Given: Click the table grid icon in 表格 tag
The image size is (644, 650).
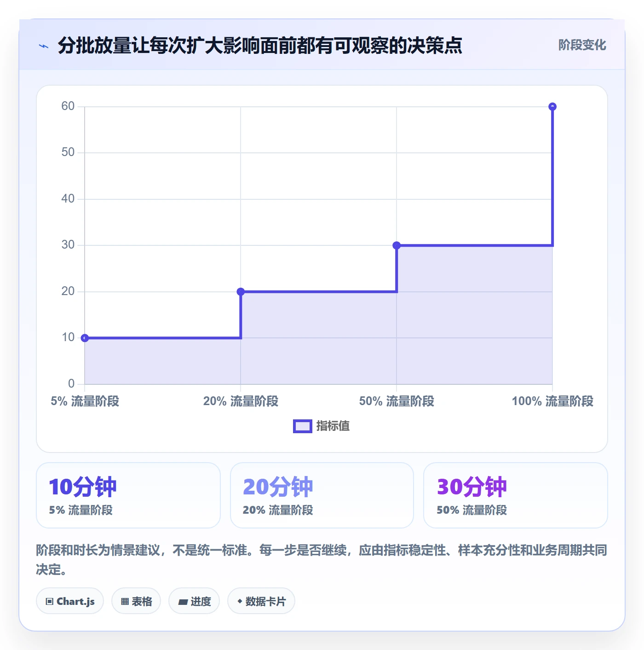Looking at the screenshot, I should click(125, 601).
